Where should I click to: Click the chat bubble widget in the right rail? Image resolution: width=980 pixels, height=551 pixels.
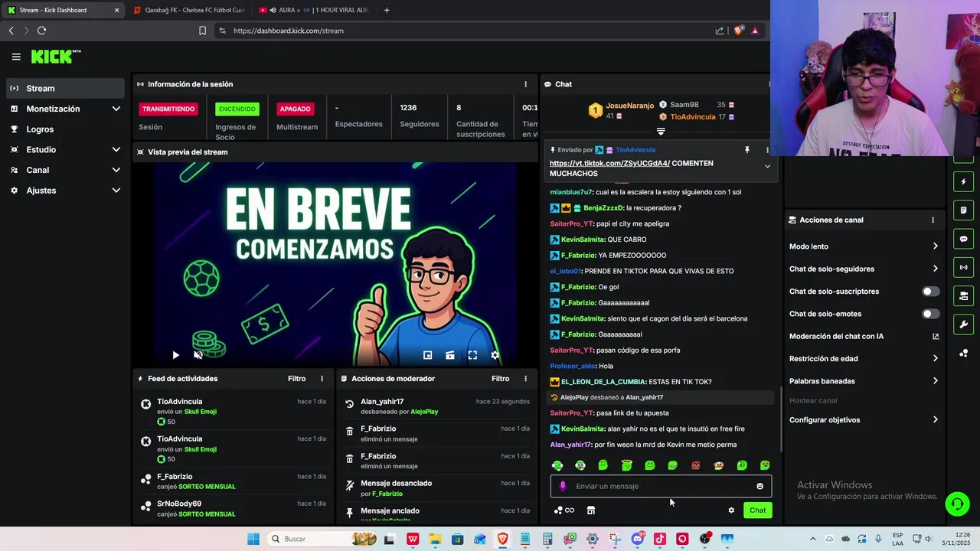[963, 239]
